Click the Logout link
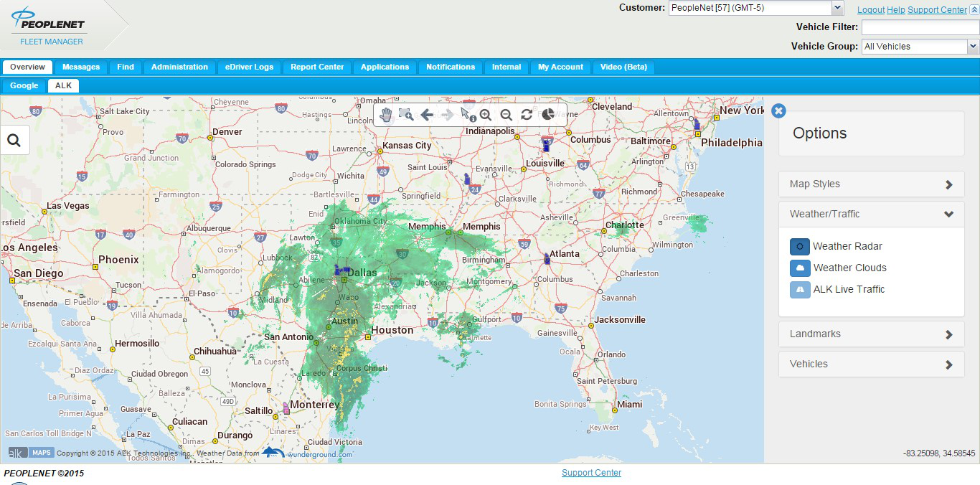The height and width of the screenshot is (485, 980). 871,9
